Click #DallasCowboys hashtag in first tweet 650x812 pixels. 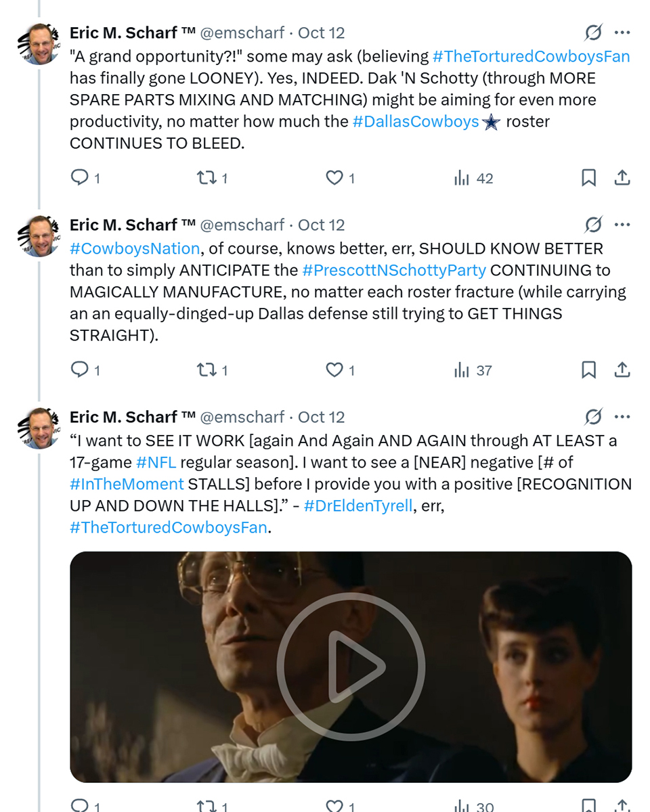(416, 122)
